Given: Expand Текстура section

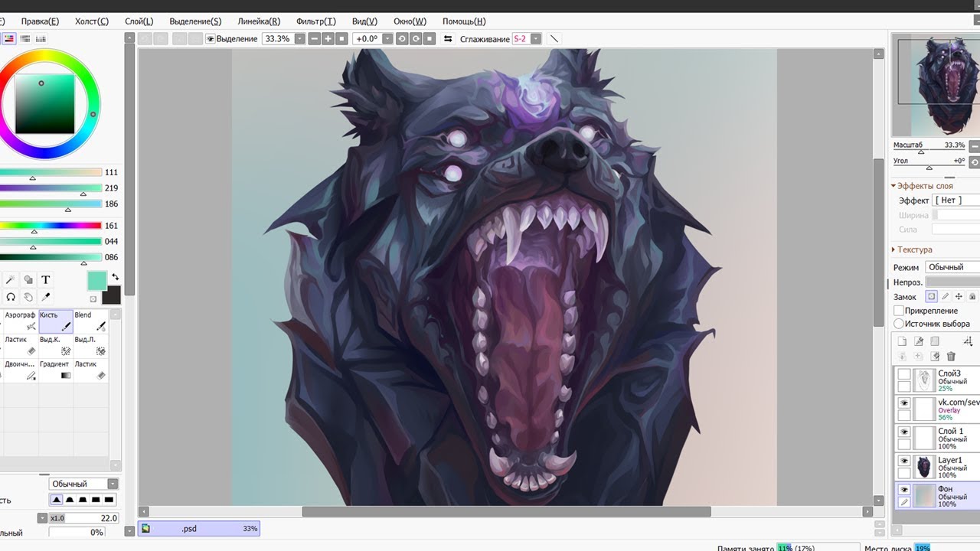Looking at the screenshot, I should pos(911,249).
